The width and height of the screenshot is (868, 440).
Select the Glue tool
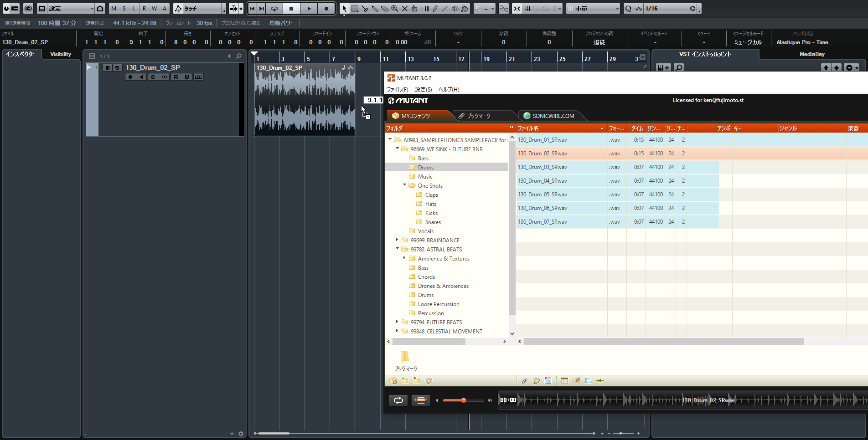coord(375,8)
